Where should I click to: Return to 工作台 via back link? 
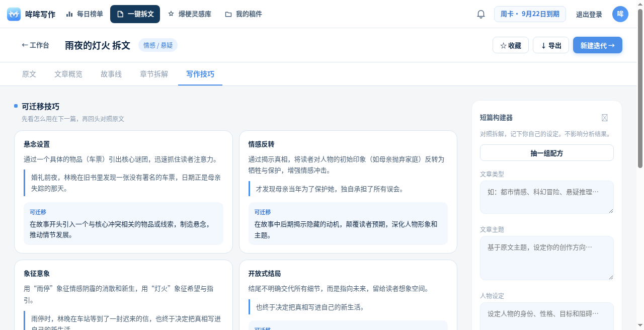(35, 45)
